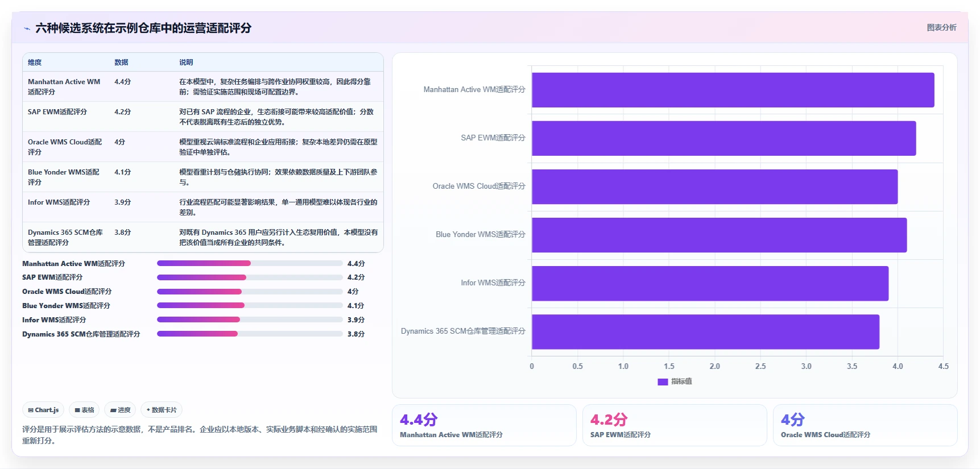Click the 4.4分 Manhattan Active WM summary card

pyautogui.click(x=484, y=425)
